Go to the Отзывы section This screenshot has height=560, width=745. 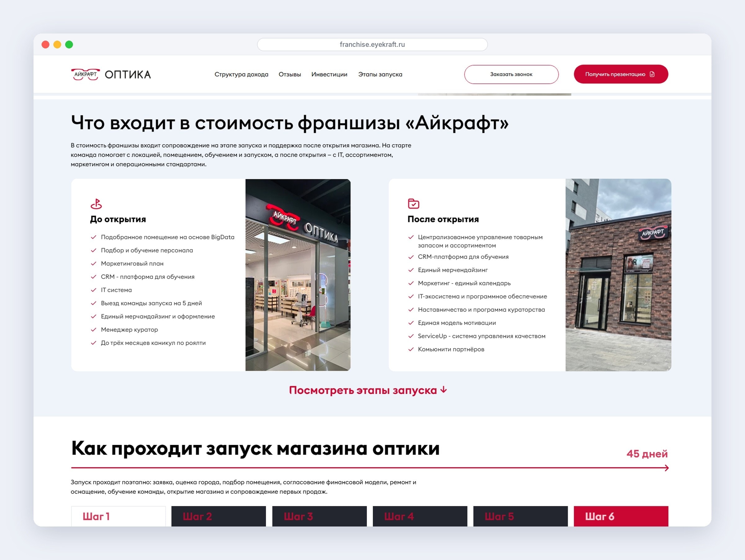coord(290,74)
